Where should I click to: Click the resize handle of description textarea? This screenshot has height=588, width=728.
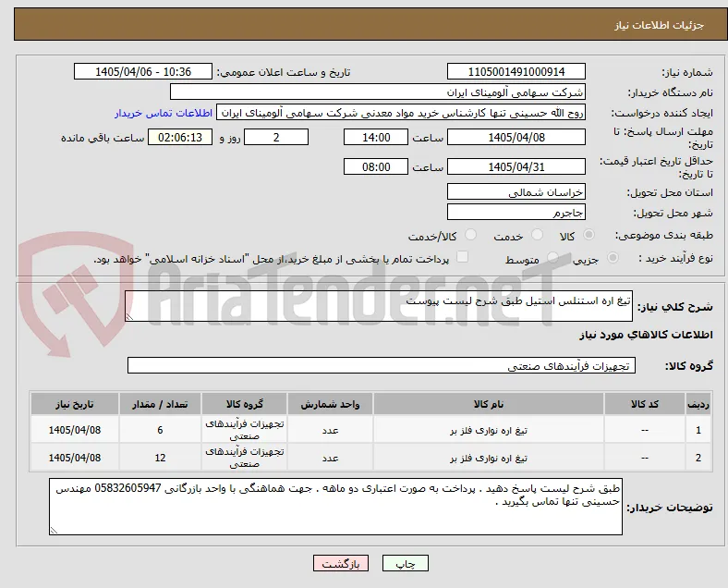tap(129, 317)
